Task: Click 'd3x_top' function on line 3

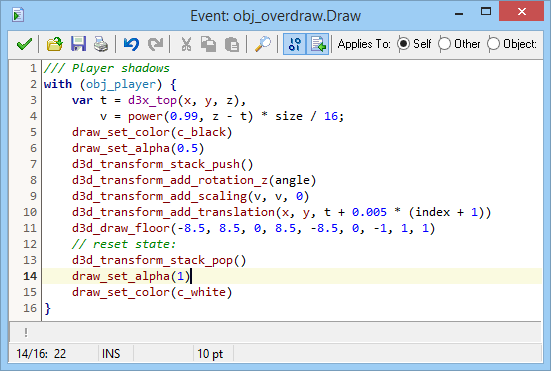Action: (x=152, y=100)
